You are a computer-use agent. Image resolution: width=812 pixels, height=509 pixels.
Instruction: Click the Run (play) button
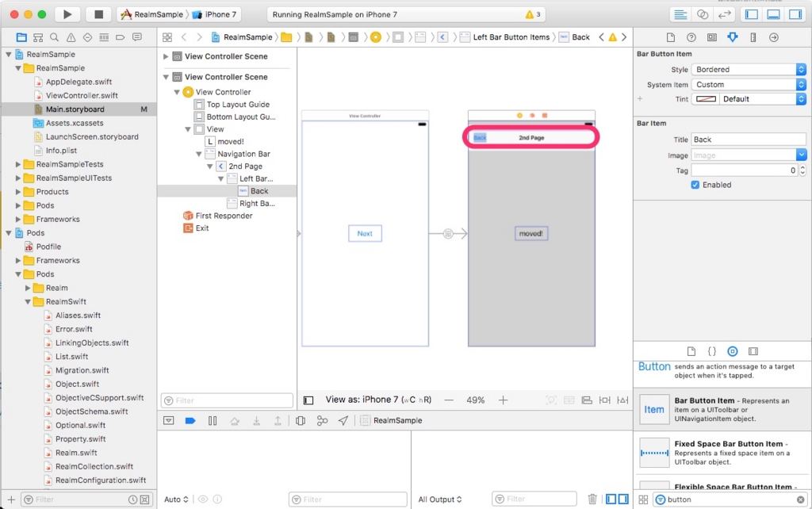67,14
